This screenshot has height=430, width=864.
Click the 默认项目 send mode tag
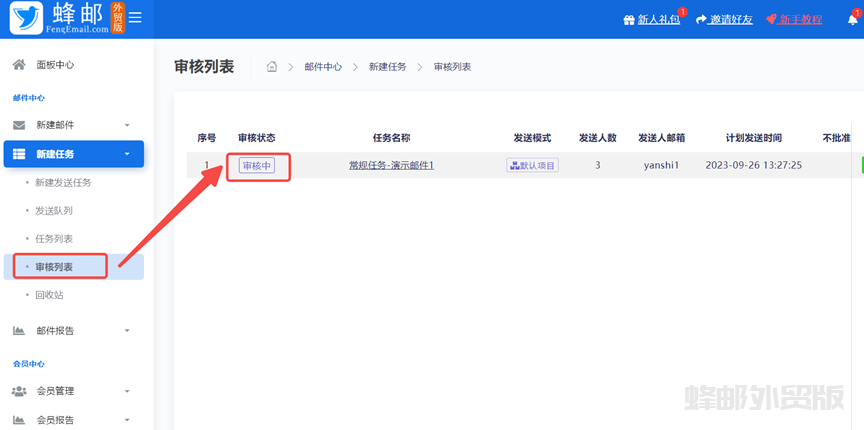click(532, 166)
